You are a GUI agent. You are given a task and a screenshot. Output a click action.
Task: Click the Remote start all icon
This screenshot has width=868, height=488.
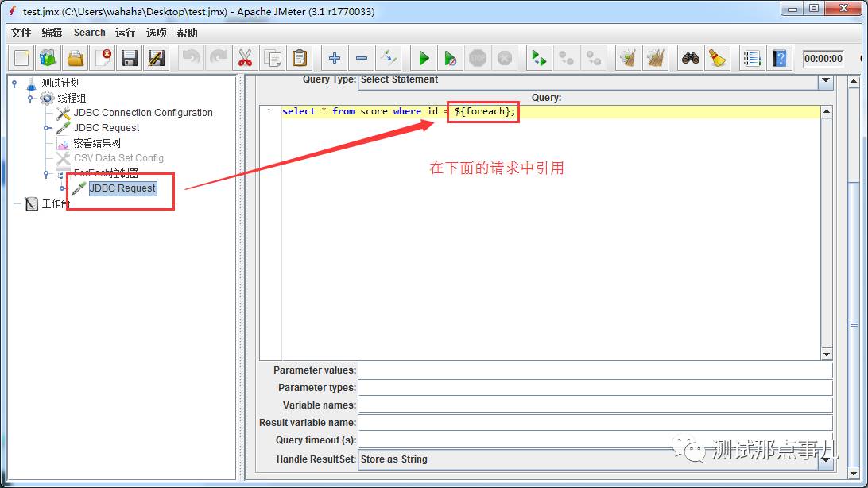pyautogui.click(x=539, y=57)
